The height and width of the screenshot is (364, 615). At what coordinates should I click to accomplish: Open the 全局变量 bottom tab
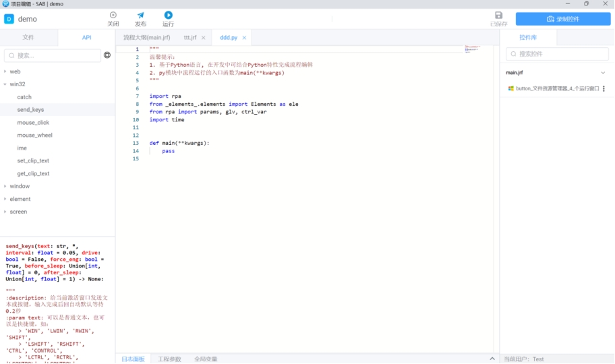click(x=206, y=359)
